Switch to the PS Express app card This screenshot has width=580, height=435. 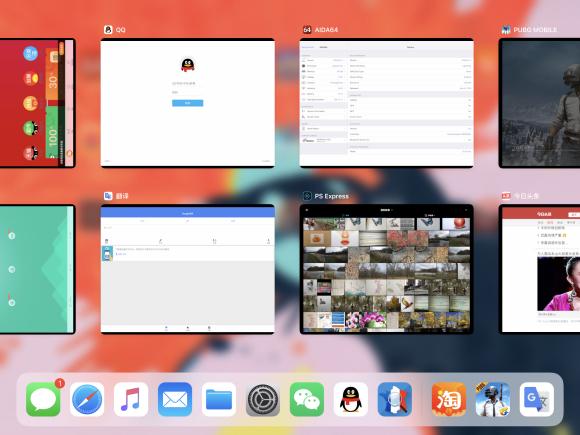click(387, 269)
